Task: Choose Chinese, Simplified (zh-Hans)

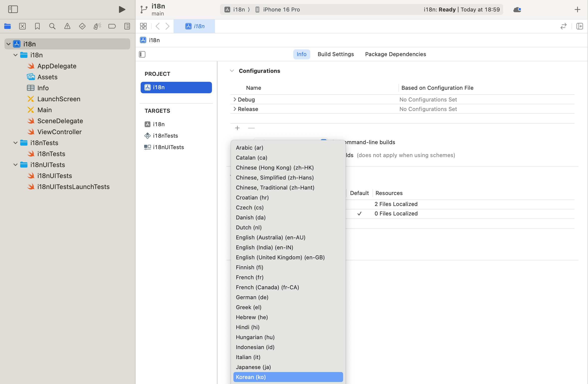Action: [288, 178]
